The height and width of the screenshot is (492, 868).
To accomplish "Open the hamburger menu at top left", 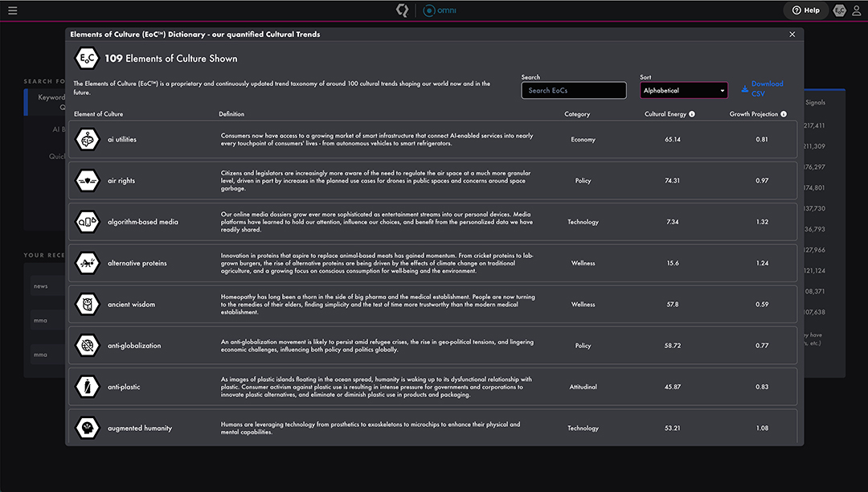I will click(x=12, y=10).
